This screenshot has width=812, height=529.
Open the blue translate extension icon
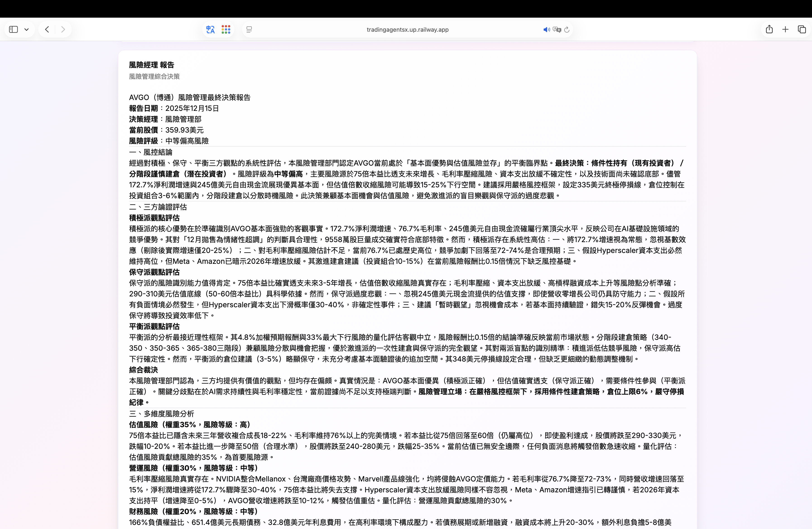(211, 30)
